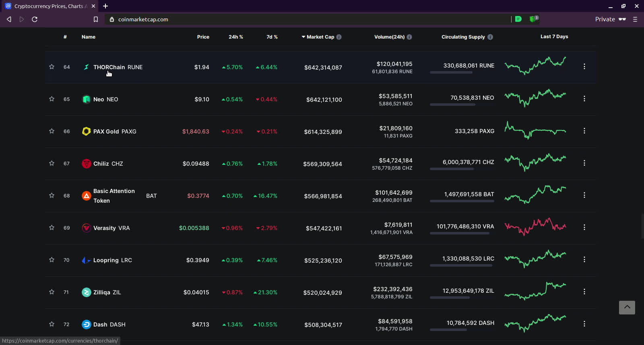Open the Basic Attention Token row menu
Viewport: 644px width, 345px height.
[x=584, y=195]
